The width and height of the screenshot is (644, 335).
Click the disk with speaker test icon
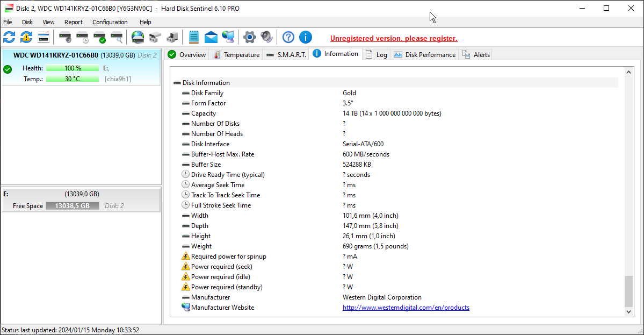[65, 38]
